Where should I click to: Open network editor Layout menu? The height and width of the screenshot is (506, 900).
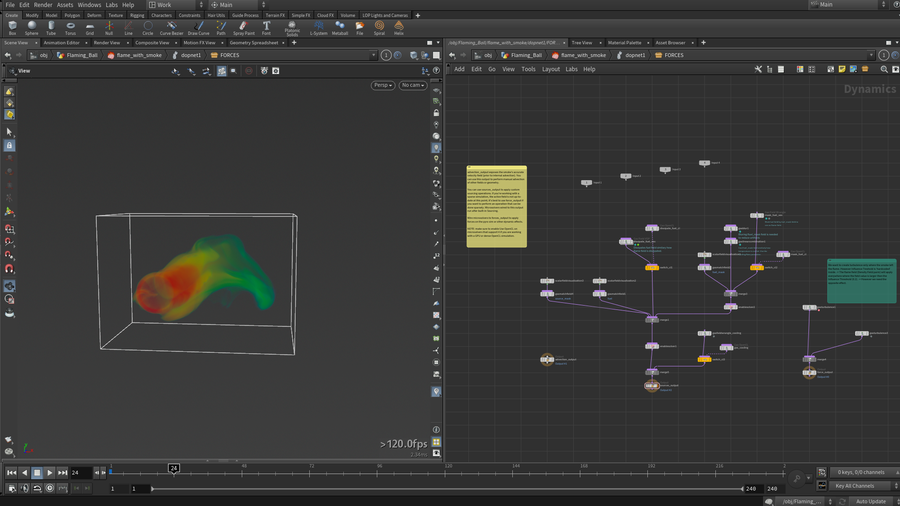(550, 69)
